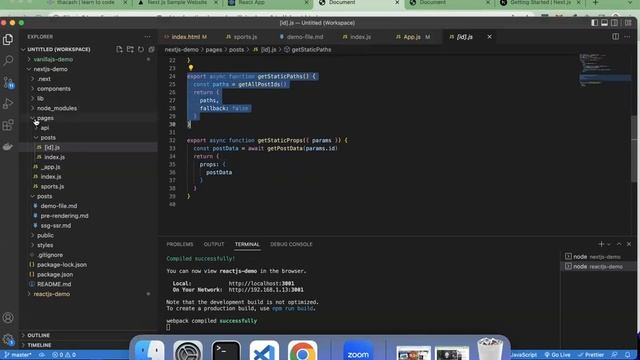This screenshot has height=360, width=640.
Task: Click errors and warnings count in status bar
Action: [64, 355]
